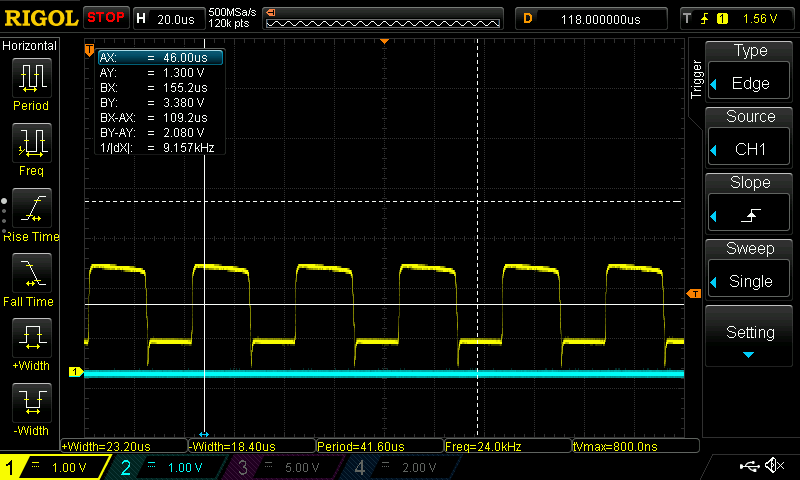800x480 pixels.
Task: Toggle cyan channel 2 on or off
Action: (x=165, y=467)
